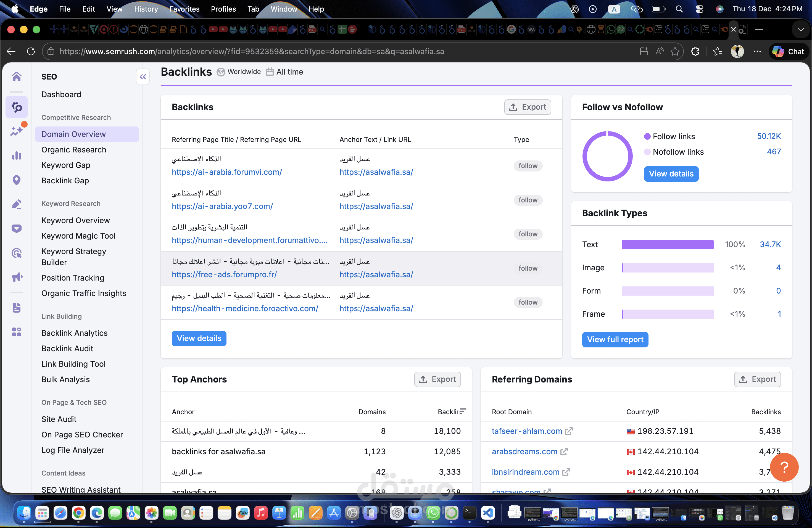Viewport: 812px width, 528px height.
Task: Click the browser address bar URL field
Action: point(252,52)
